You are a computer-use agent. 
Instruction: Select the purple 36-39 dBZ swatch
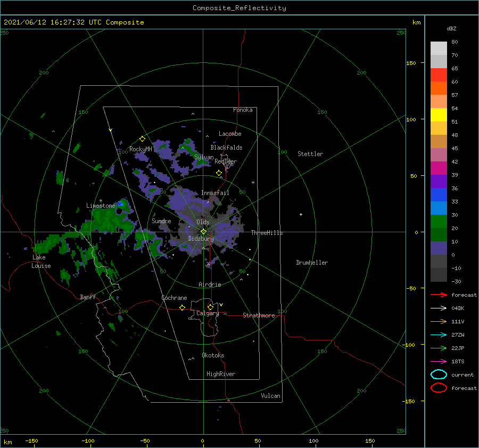coord(439,181)
